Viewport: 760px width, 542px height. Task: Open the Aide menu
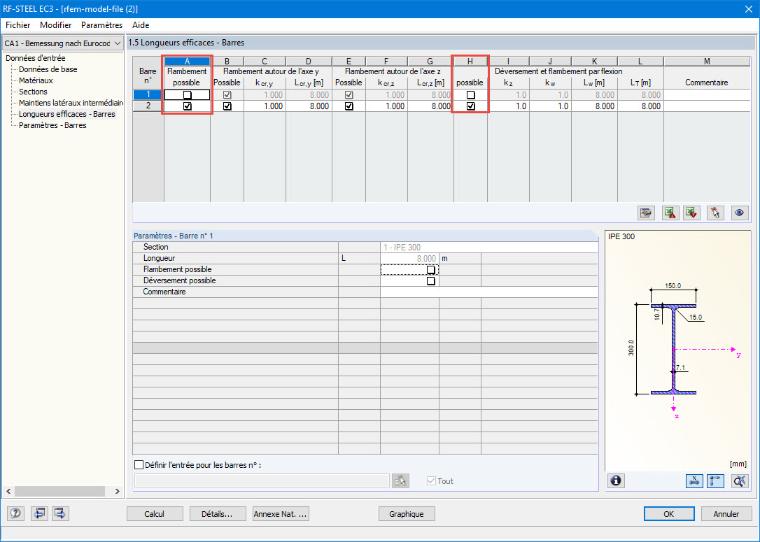[x=141, y=25]
